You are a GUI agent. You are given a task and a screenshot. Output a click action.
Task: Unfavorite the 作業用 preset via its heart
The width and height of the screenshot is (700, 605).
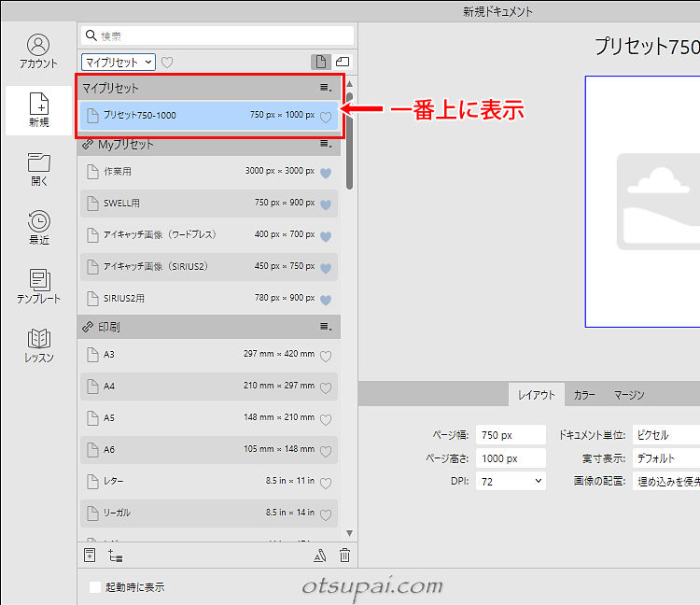tap(326, 173)
